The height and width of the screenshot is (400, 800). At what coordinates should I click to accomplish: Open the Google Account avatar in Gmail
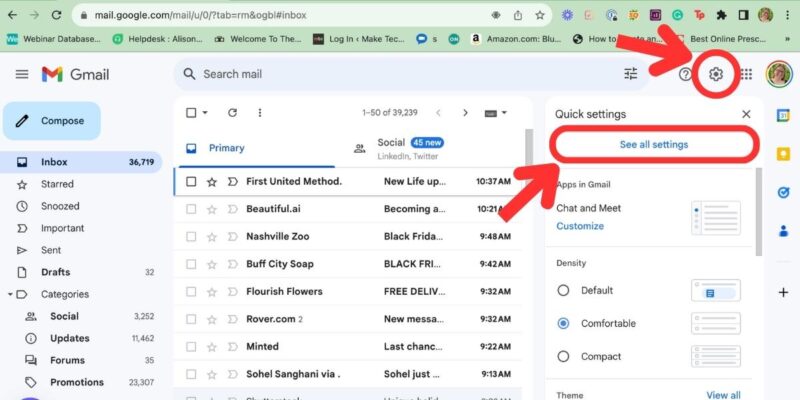[x=779, y=74]
